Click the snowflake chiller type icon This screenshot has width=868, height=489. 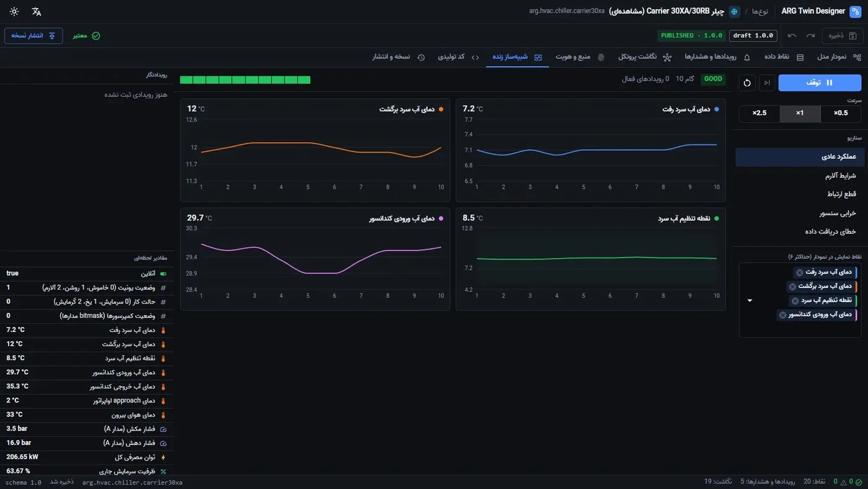pyautogui.click(x=734, y=11)
